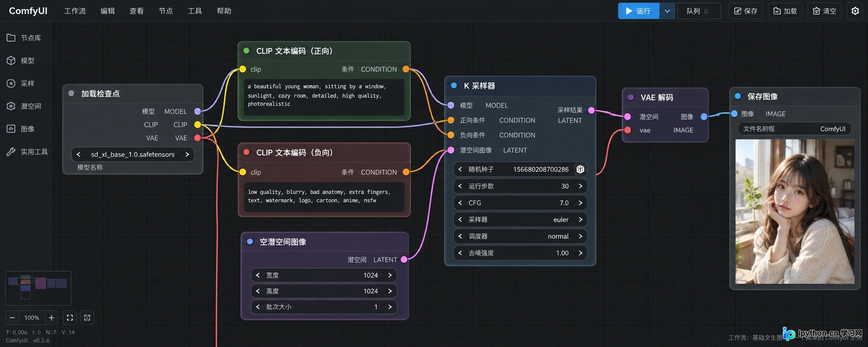Click the 文件名前缀 input field
Image resolution: width=868 pixels, height=347 pixels.
coord(794,129)
